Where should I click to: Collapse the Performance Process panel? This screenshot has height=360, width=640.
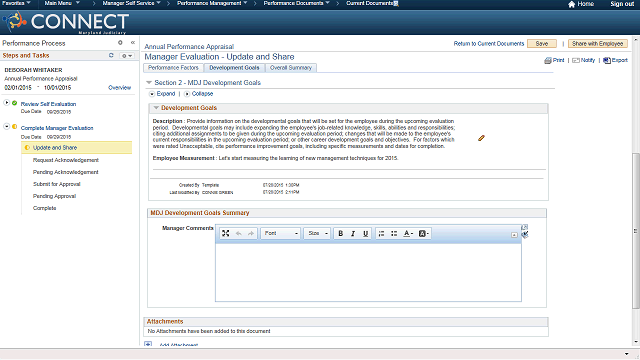pos(133,42)
